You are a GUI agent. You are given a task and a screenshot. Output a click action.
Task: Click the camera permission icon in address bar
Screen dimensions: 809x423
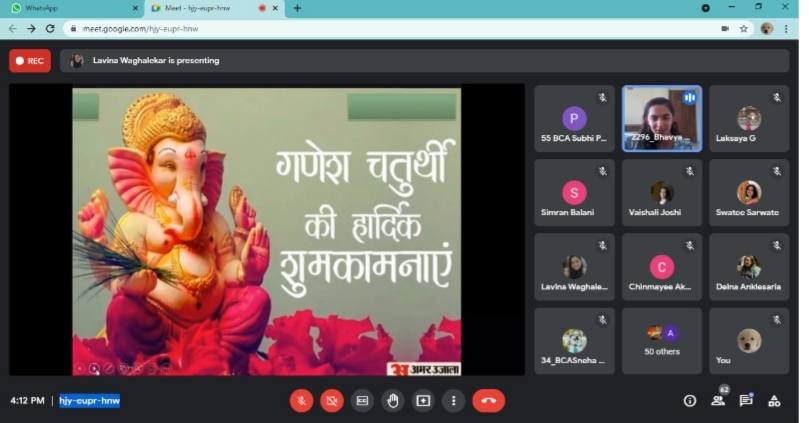(725, 29)
